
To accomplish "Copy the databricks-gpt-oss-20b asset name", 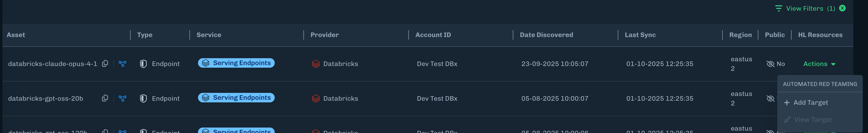I will pyautogui.click(x=105, y=98).
